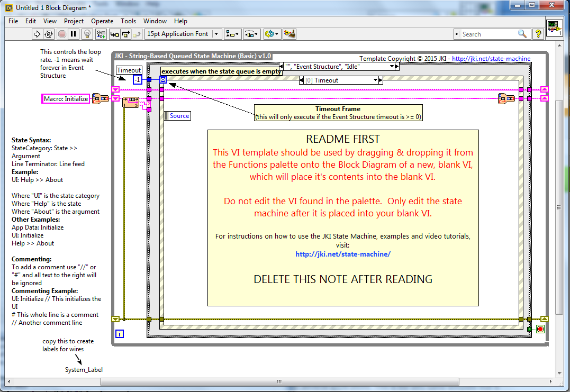Click the Step Into toolbar button
This screenshot has height=392, width=570.
point(114,34)
